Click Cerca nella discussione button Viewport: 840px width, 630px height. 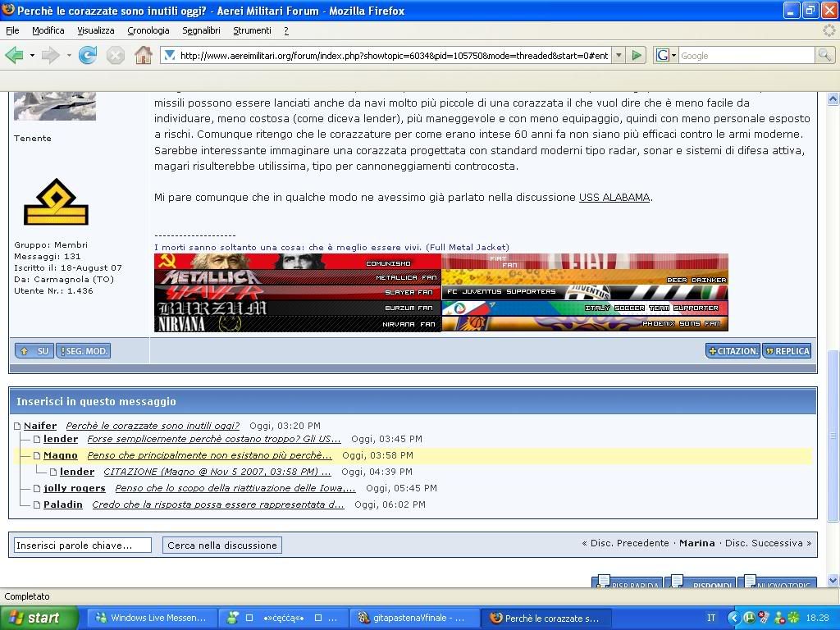pos(222,546)
